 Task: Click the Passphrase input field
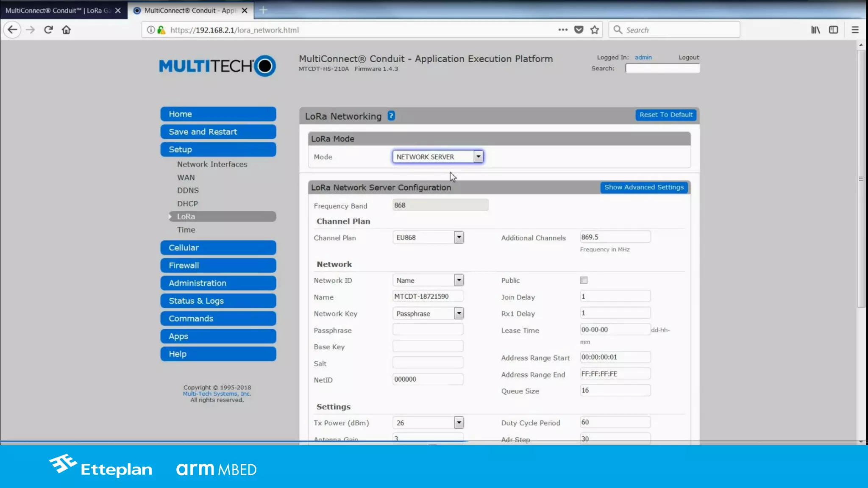pyautogui.click(x=428, y=330)
